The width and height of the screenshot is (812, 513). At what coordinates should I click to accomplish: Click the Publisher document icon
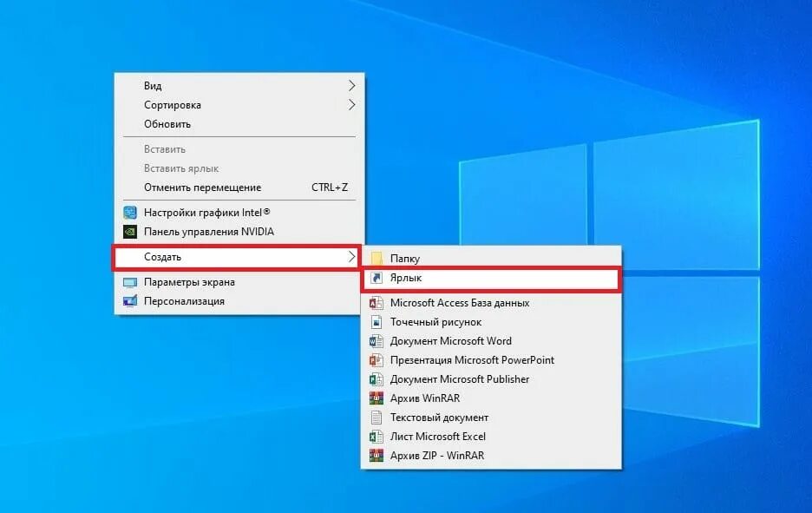(377, 379)
